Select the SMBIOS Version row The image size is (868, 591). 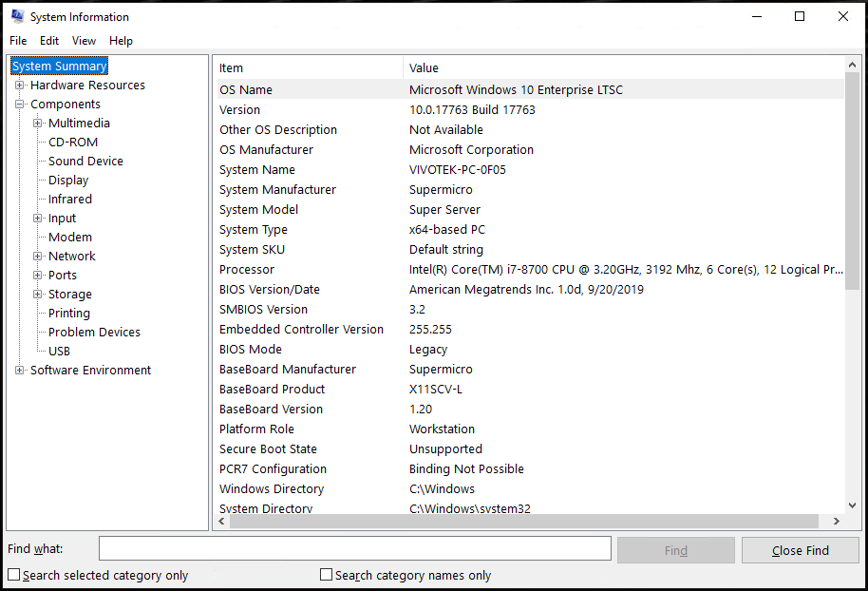(530, 309)
